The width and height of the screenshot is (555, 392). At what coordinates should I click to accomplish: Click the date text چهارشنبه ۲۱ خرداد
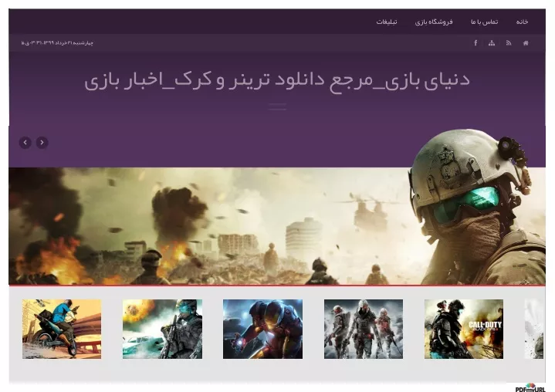[57, 42]
